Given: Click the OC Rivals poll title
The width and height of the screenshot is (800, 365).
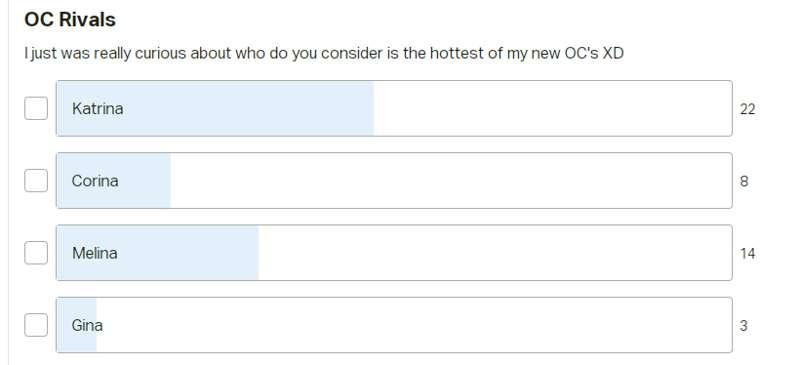Looking at the screenshot, I should coord(70,19).
